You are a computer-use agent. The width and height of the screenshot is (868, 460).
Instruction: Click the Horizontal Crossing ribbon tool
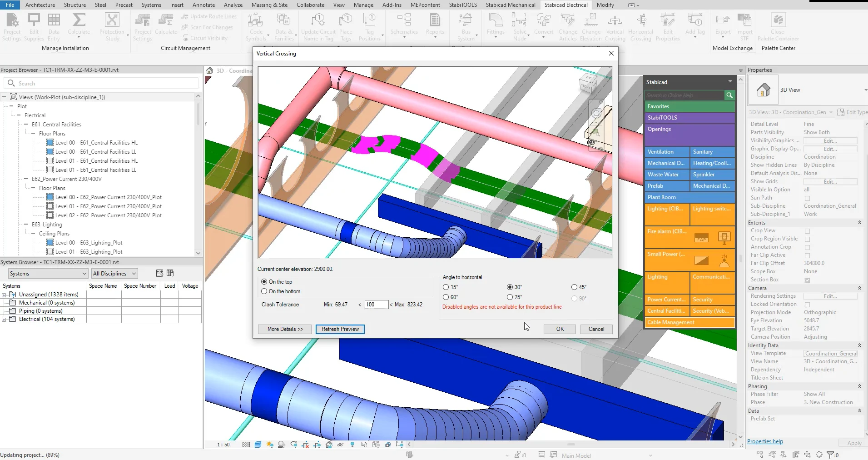pyautogui.click(x=640, y=27)
